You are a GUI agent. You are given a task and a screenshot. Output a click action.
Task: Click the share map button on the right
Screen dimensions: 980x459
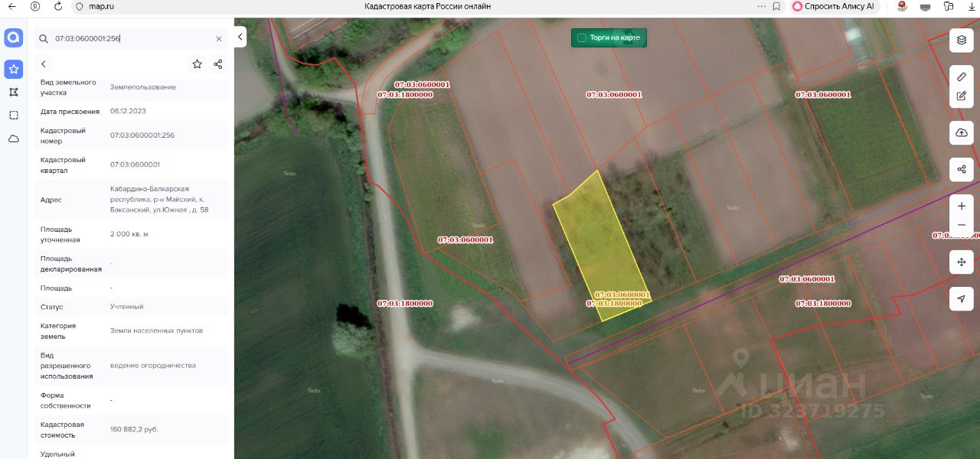tap(962, 169)
